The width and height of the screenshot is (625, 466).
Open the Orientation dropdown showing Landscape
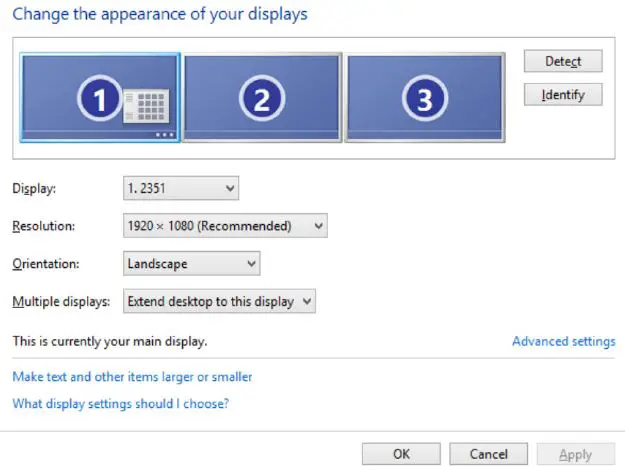[191, 264]
